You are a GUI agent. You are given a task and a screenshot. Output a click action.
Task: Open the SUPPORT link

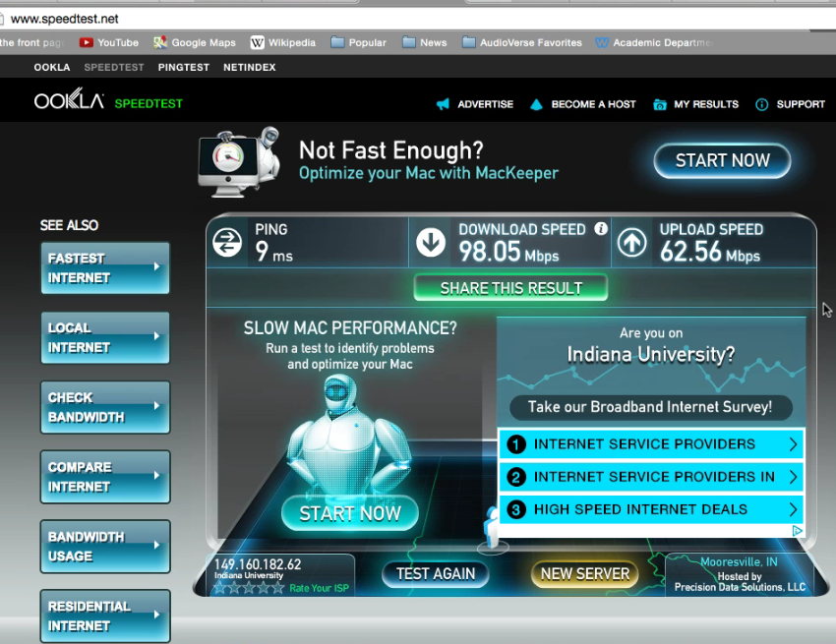[x=801, y=104]
